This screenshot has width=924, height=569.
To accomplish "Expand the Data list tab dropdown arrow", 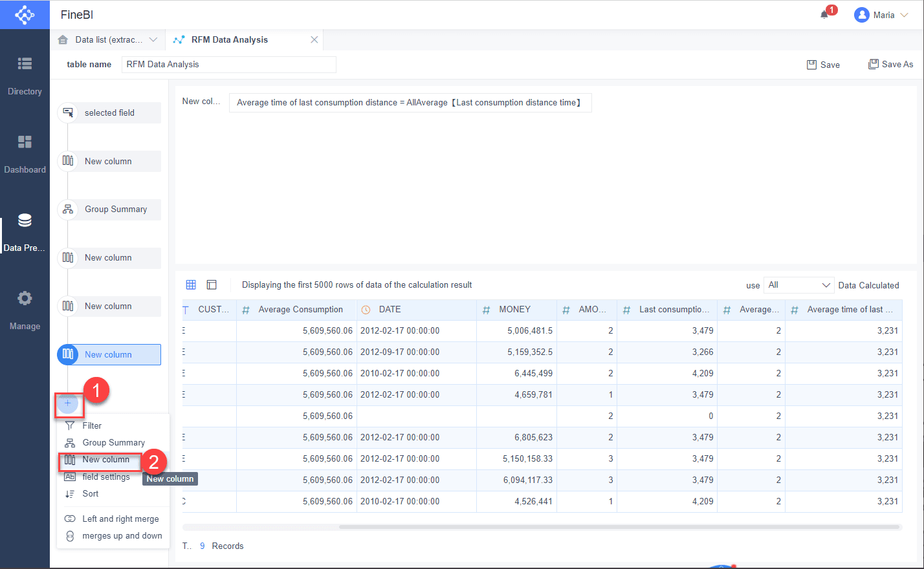I will 153,39.
